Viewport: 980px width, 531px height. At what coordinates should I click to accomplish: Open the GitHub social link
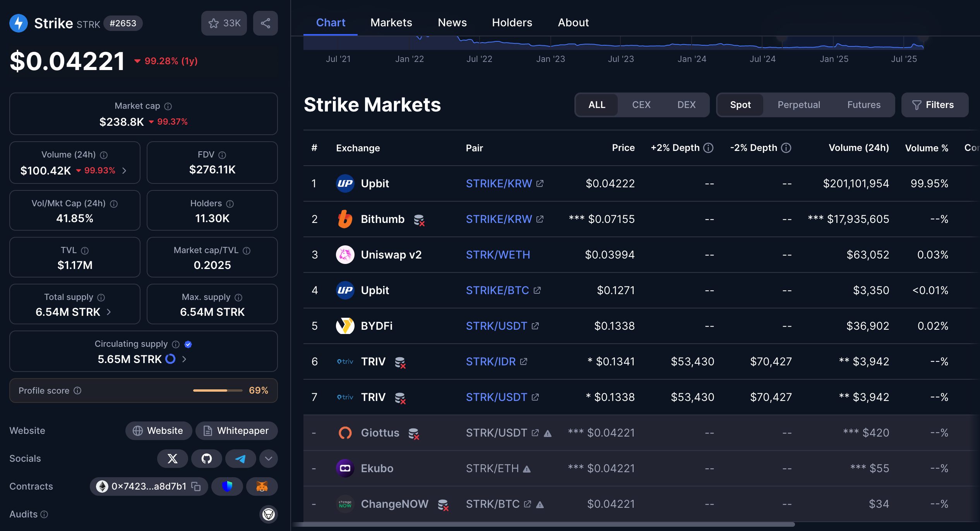point(207,459)
